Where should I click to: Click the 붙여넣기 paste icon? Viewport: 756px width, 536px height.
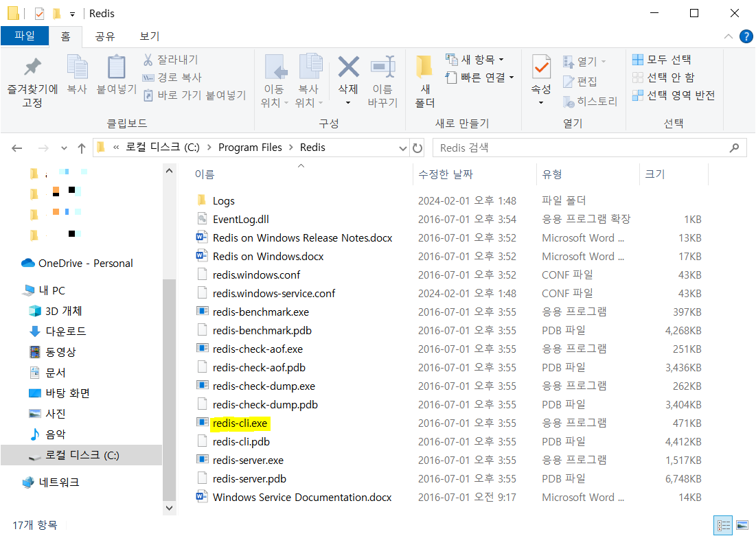116,73
